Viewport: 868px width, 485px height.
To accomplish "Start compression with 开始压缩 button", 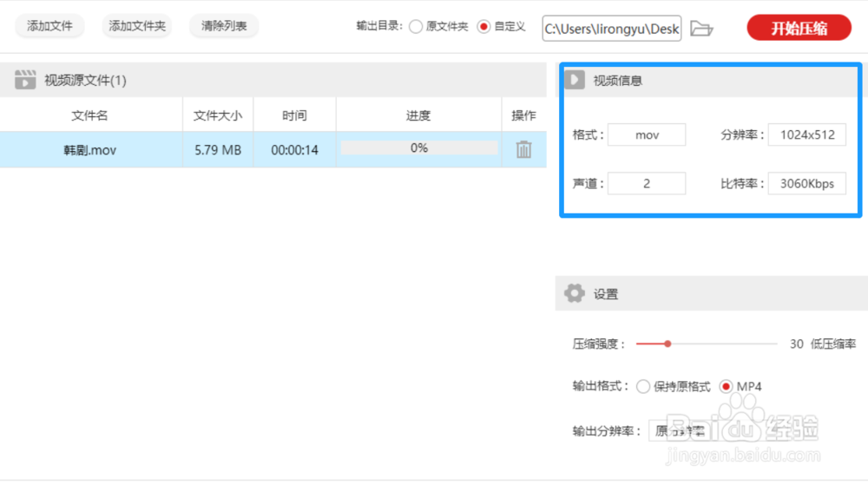I will (x=799, y=29).
